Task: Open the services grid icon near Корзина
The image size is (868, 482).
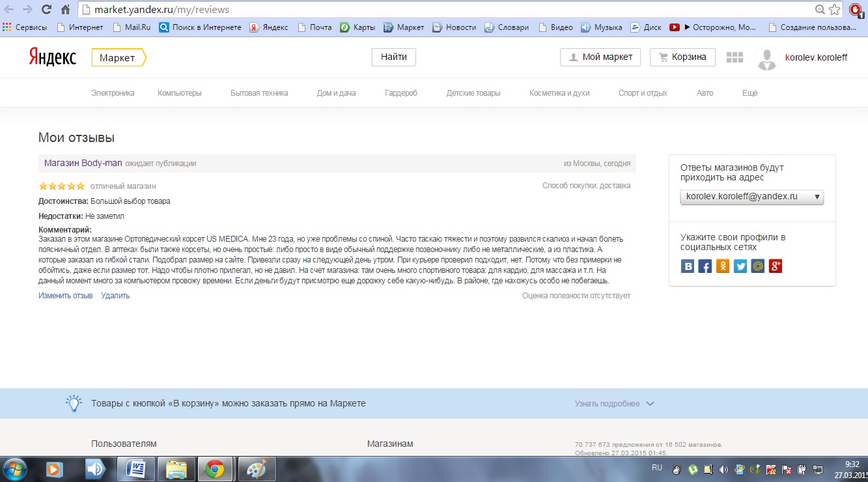Action: [x=735, y=57]
